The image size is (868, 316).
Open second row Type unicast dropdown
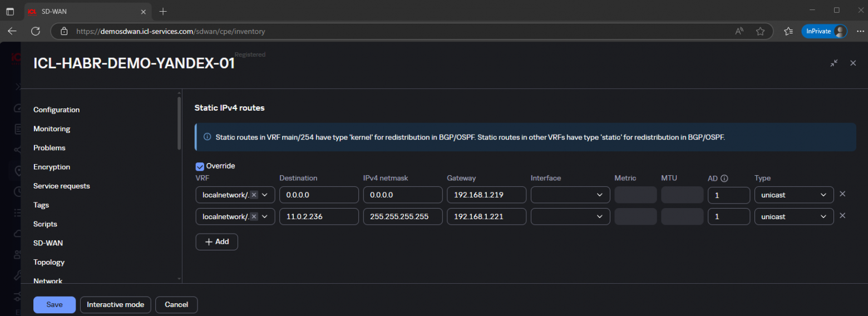[x=793, y=216]
